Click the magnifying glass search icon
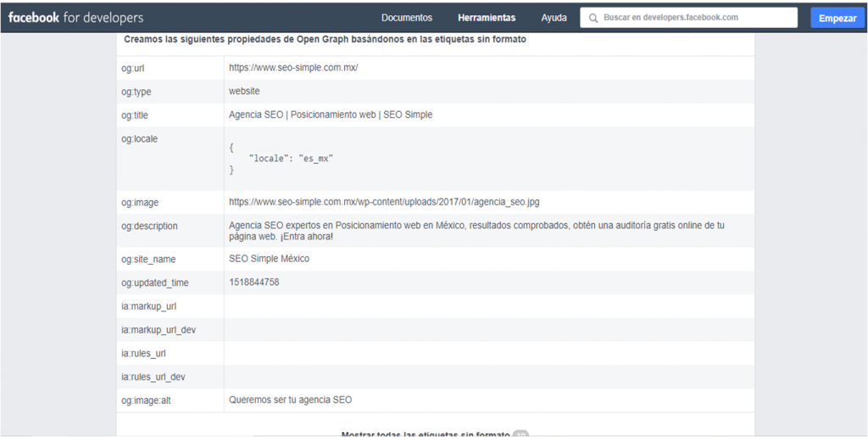Screen dimensions: 868x437 point(593,18)
